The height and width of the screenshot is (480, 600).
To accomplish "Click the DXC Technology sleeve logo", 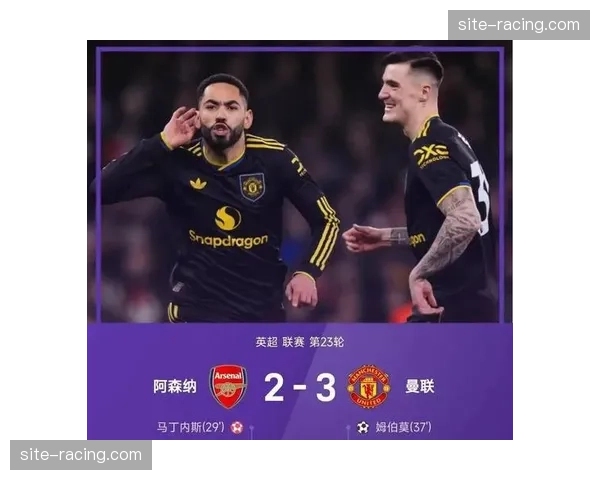I will coord(432,155).
